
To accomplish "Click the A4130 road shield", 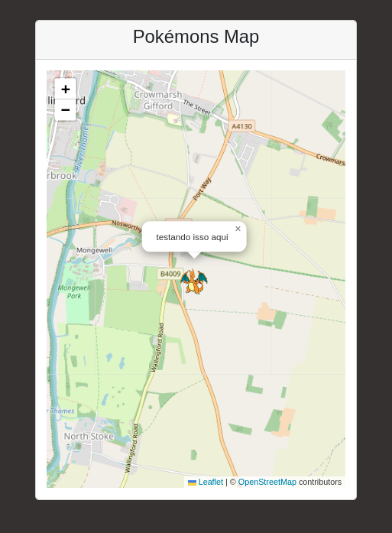I will tap(242, 126).
